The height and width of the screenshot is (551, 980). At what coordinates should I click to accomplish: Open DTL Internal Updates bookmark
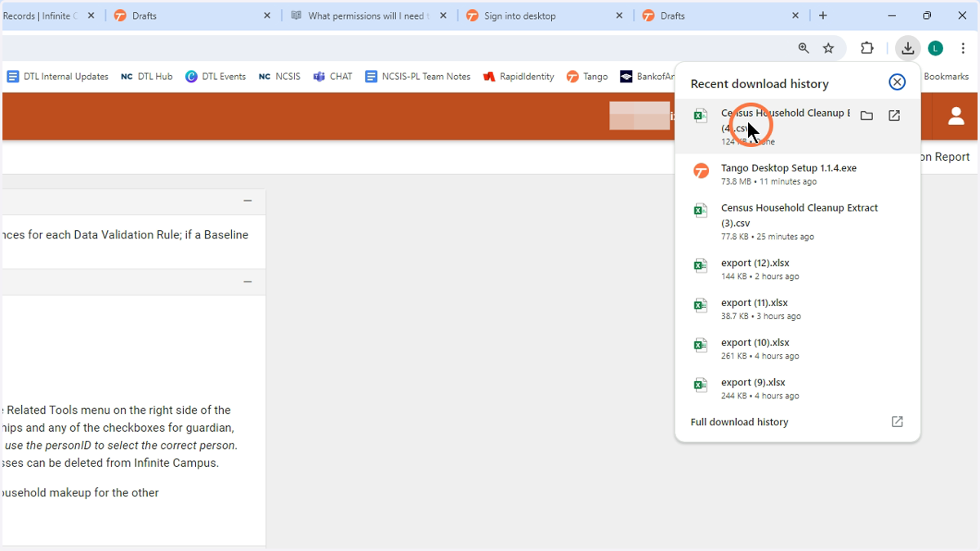tap(57, 77)
